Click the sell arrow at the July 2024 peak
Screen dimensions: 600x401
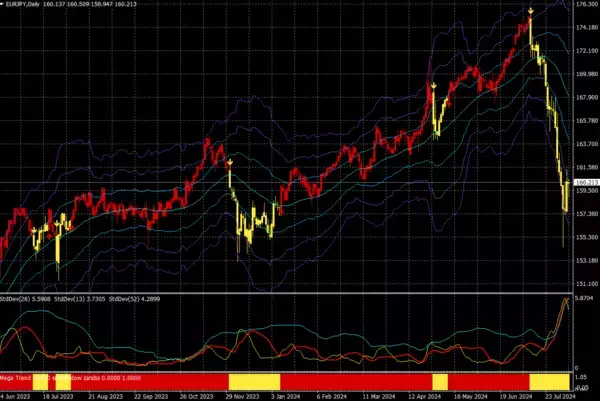[x=530, y=11]
